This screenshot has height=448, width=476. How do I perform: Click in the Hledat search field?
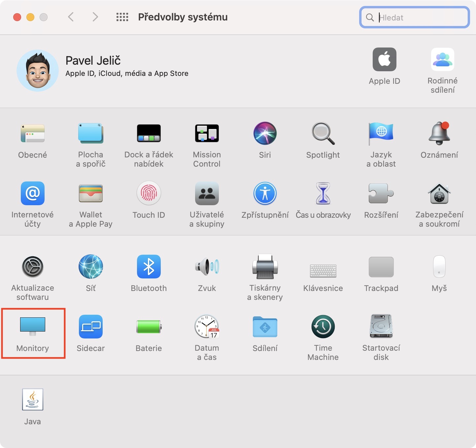(414, 17)
